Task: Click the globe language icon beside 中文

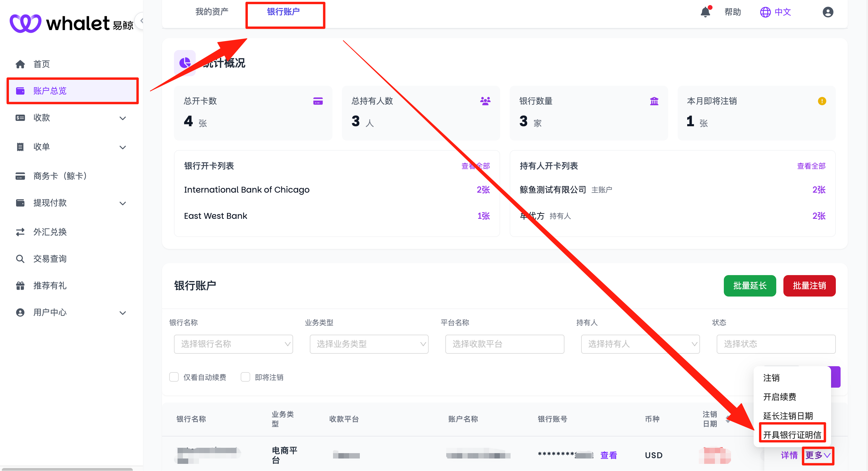Action: coord(765,12)
